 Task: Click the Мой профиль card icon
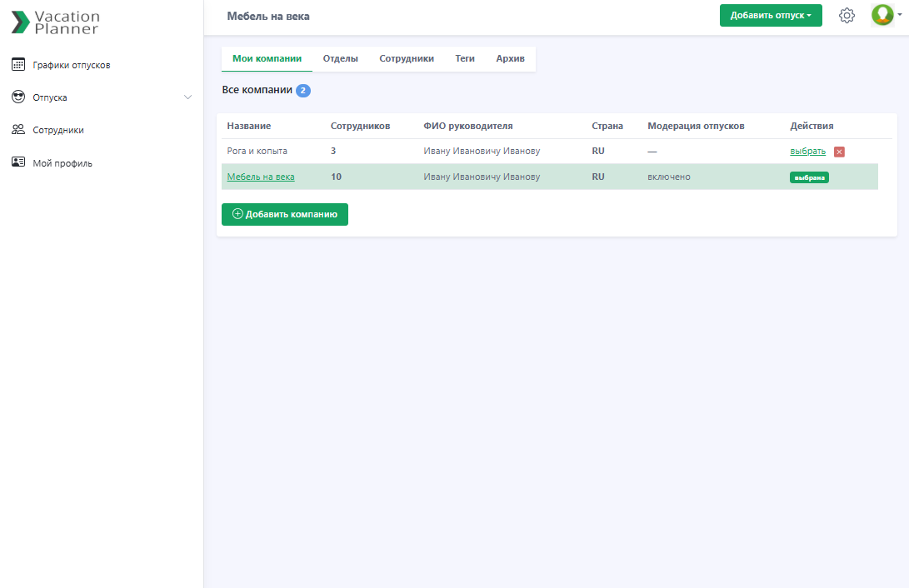pos(18,163)
